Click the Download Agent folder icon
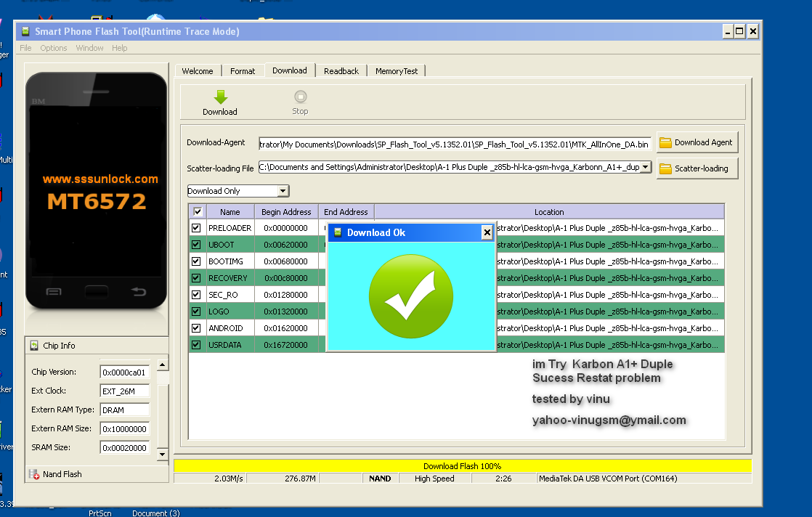The width and height of the screenshot is (812, 517). pos(665,142)
